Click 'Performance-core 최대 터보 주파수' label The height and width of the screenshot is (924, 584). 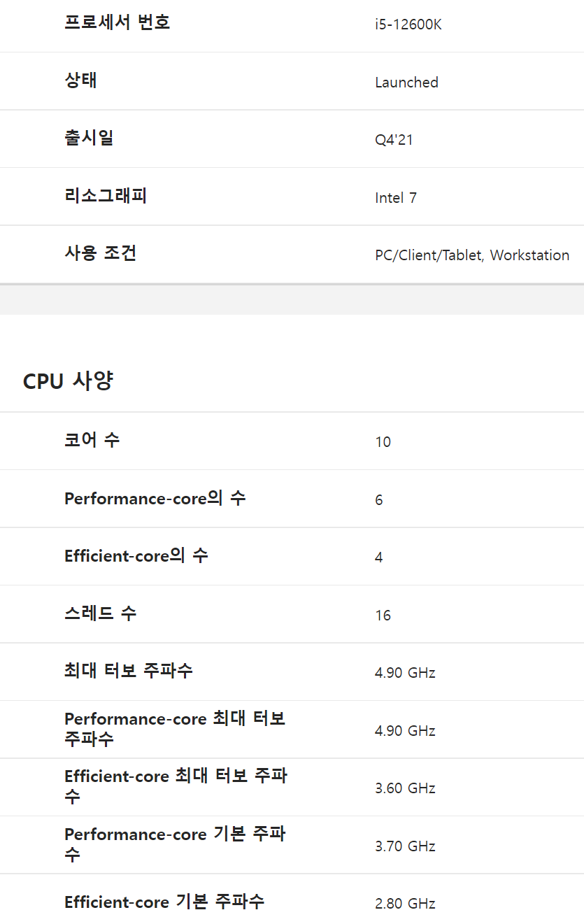175,729
